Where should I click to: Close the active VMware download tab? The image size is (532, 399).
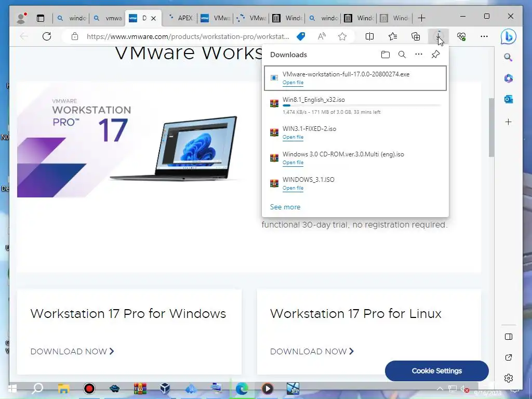[x=153, y=18]
